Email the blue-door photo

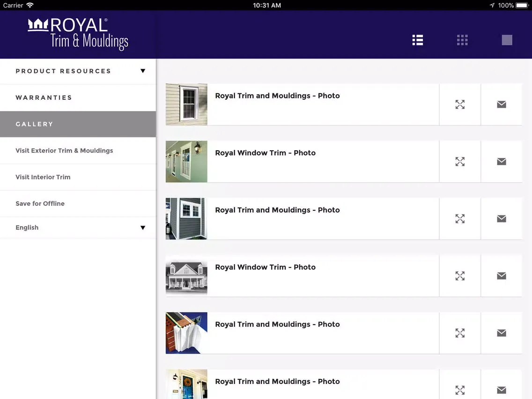coord(502,390)
